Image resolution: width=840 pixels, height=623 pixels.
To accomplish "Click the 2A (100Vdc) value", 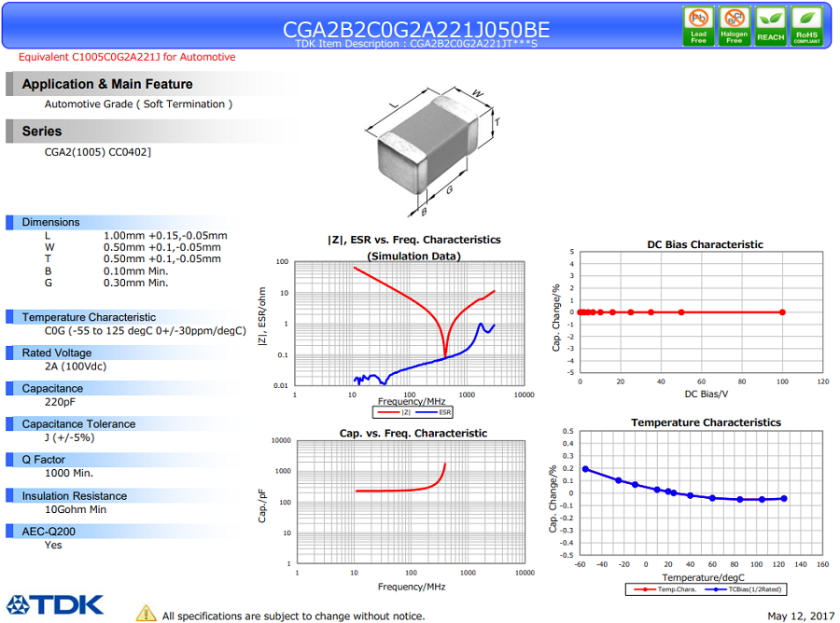I will tap(76, 367).
